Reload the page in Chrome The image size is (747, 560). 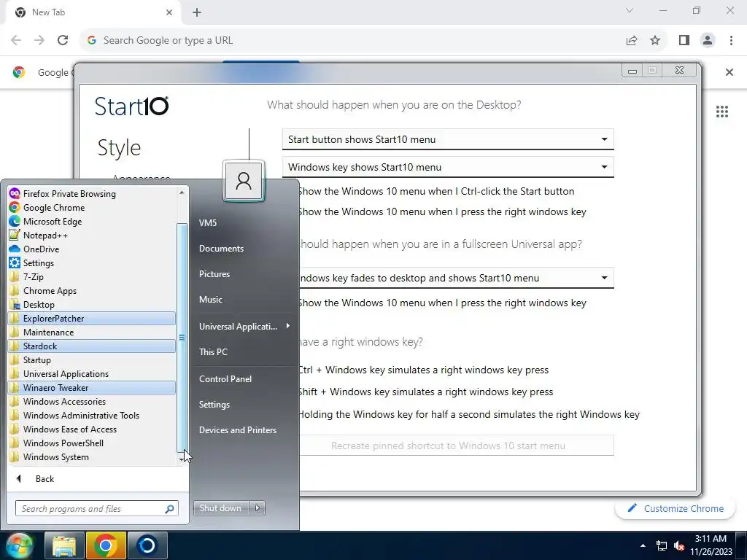[63, 41]
